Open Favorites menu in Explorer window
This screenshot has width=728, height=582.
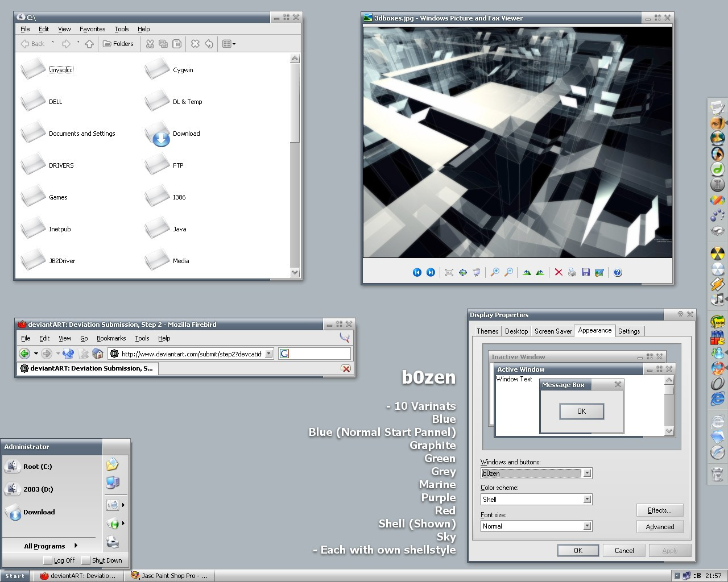coord(92,29)
